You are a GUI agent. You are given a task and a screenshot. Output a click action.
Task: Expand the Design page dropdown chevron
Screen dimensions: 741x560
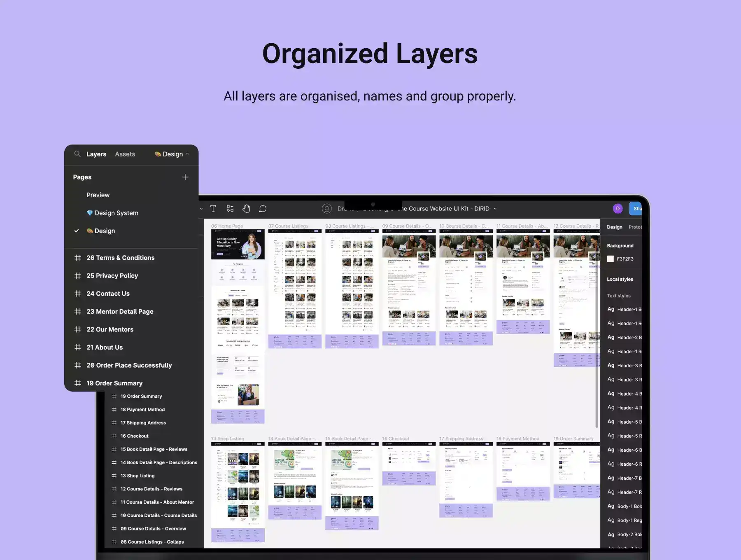click(188, 154)
